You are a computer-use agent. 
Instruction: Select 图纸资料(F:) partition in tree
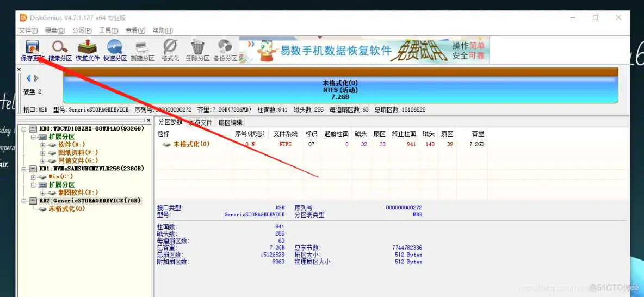tap(78, 152)
